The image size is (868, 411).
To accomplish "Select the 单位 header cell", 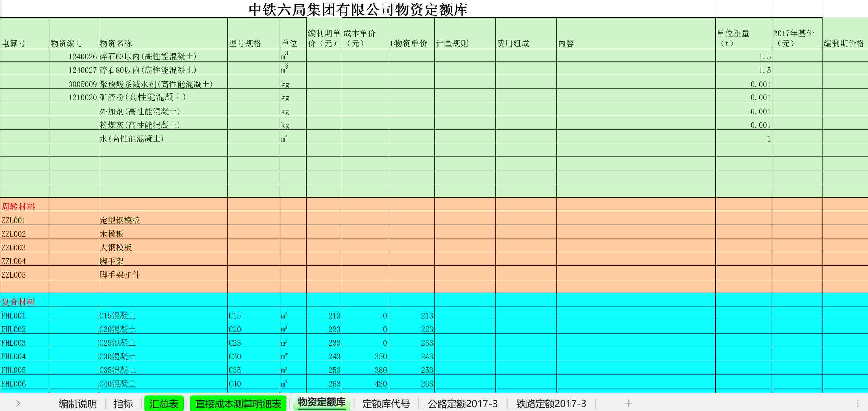I will click(x=293, y=33).
